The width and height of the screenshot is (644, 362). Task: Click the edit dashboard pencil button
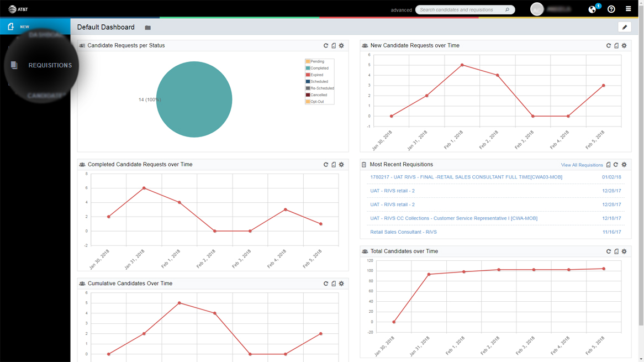[x=625, y=27]
